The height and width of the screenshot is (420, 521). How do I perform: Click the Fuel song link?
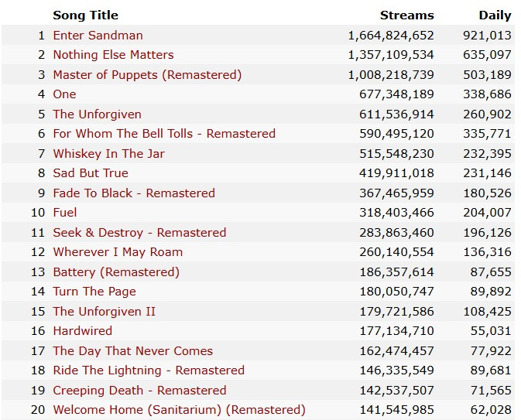pyautogui.click(x=65, y=212)
